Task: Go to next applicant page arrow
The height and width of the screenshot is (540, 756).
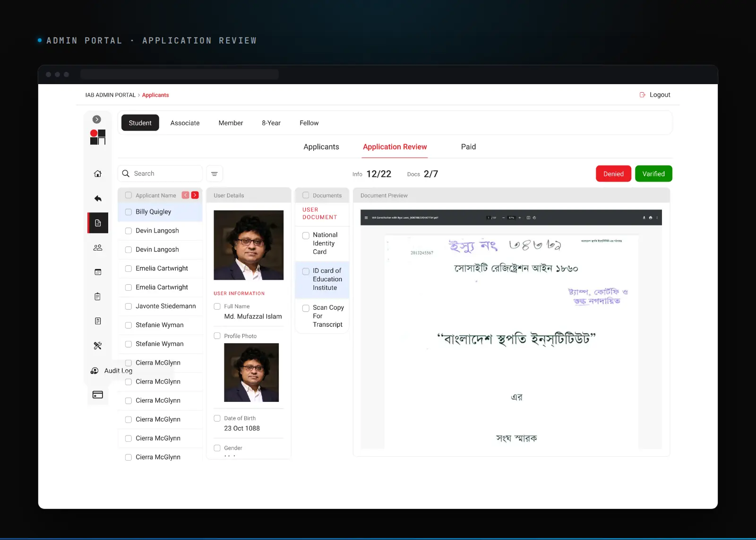Action: pos(195,195)
